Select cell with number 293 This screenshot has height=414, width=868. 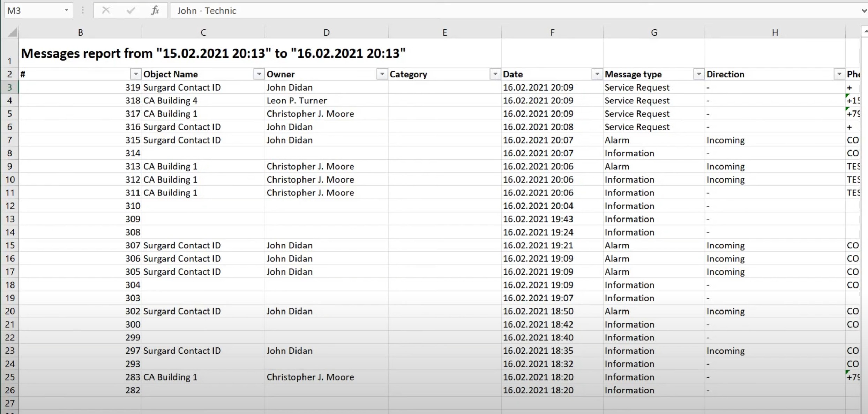[80, 364]
